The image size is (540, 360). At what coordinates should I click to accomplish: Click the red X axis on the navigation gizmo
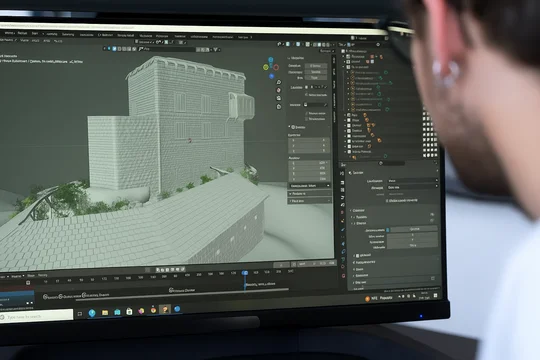276,67
